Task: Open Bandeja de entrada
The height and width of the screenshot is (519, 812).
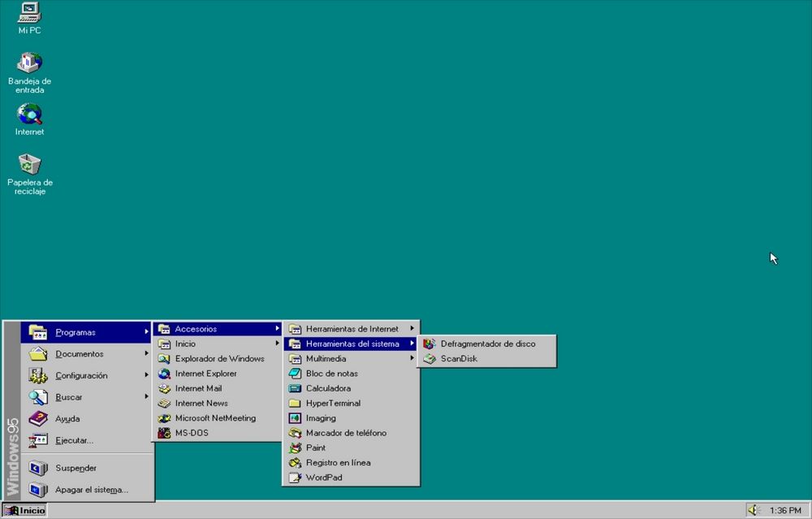Action: (x=29, y=65)
